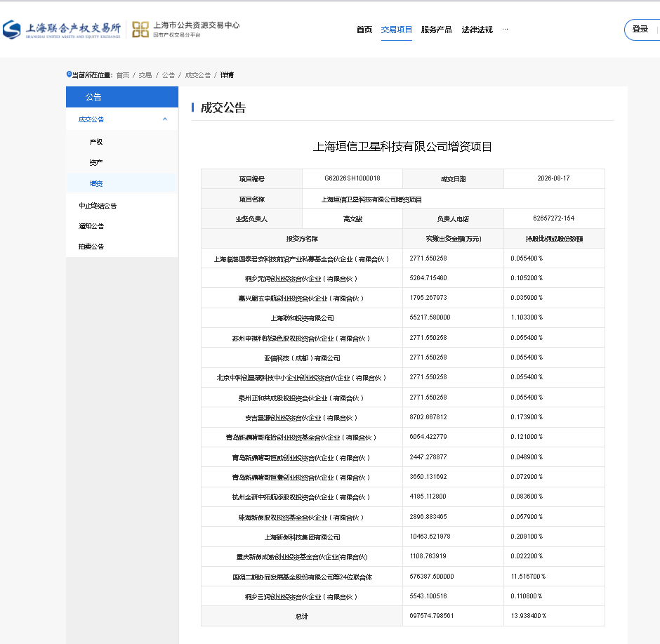Select 产权 in the sidebar
This screenshot has height=644, width=660.
point(96,142)
